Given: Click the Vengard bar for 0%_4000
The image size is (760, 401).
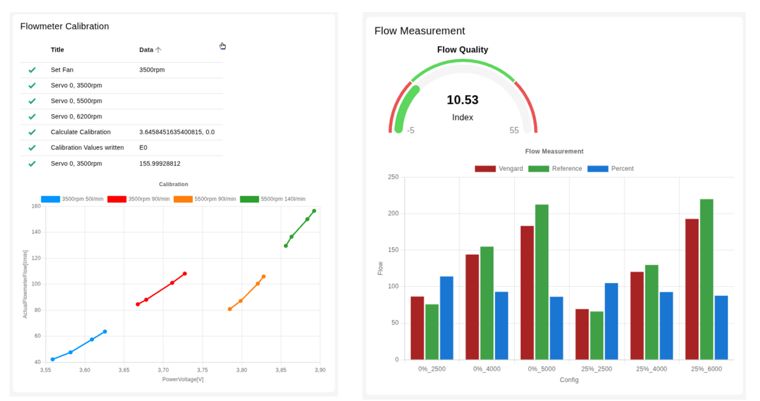Looking at the screenshot, I should coord(472,307).
